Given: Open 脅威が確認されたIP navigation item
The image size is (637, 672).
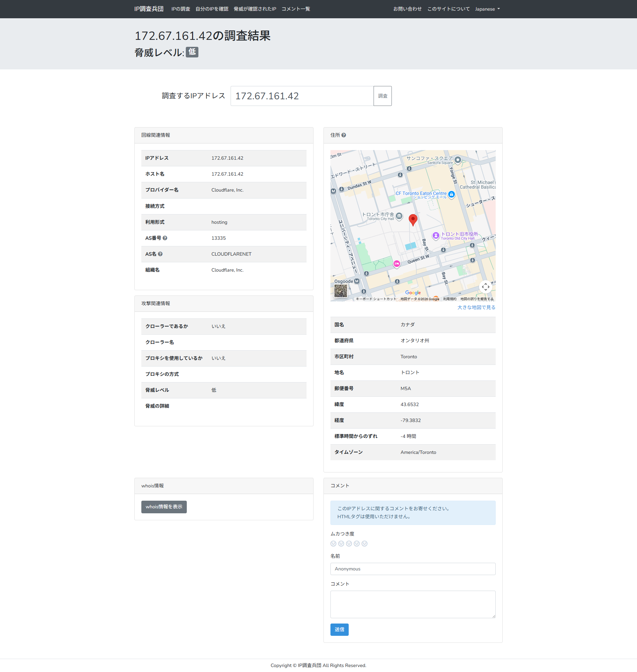Looking at the screenshot, I should [255, 9].
